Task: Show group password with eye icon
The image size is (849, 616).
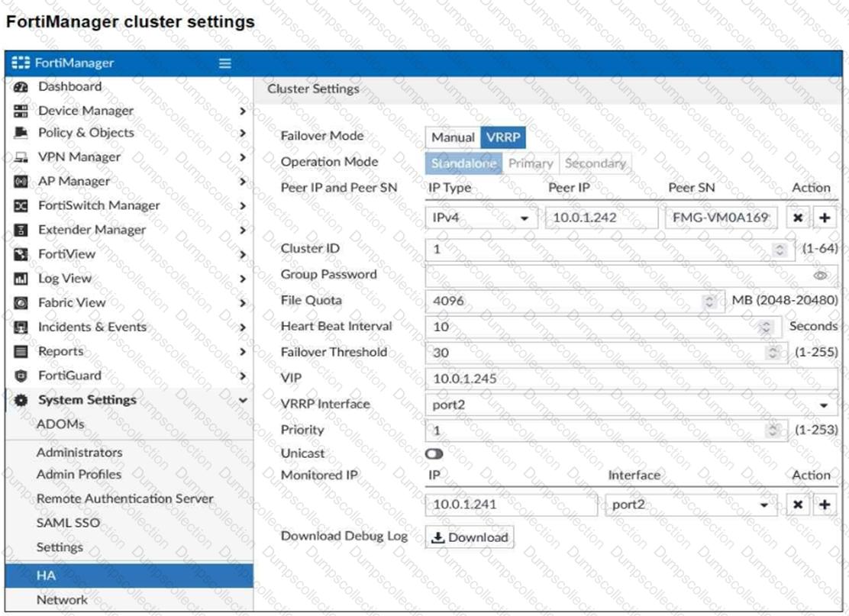Action: click(x=821, y=276)
